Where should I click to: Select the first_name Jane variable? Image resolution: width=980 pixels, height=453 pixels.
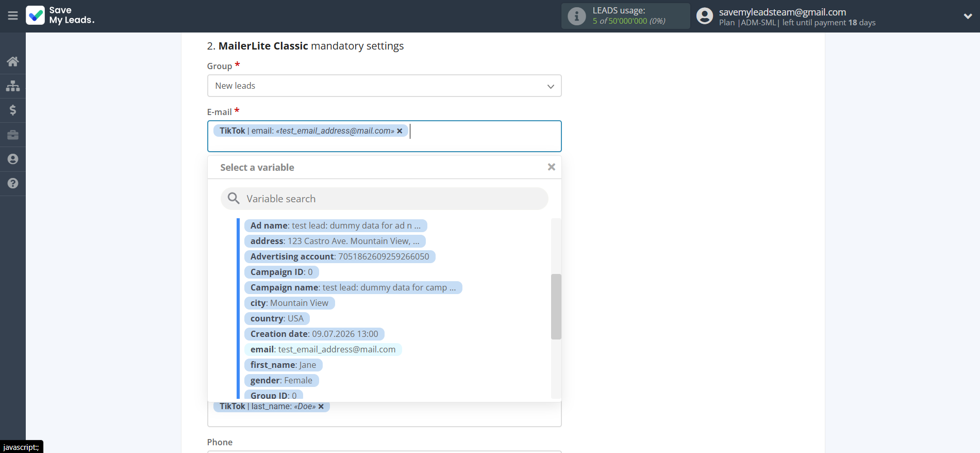point(284,365)
